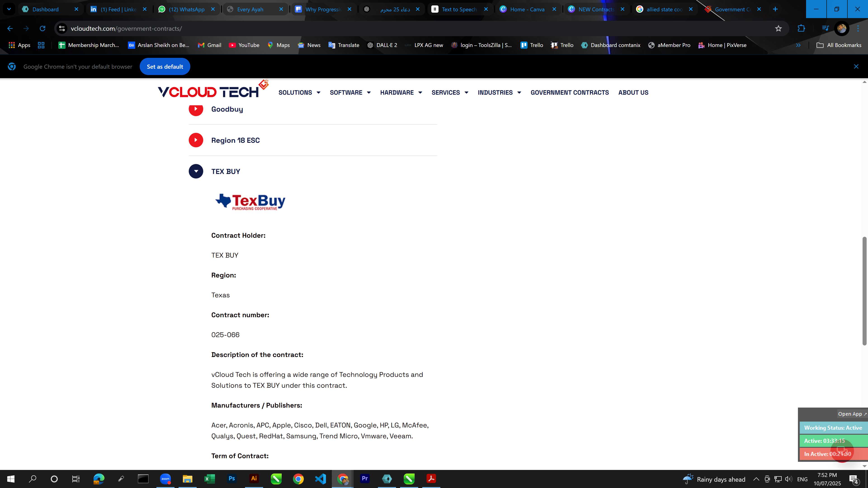Open Windows Start menu
The image size is (868, 488).
10,479
